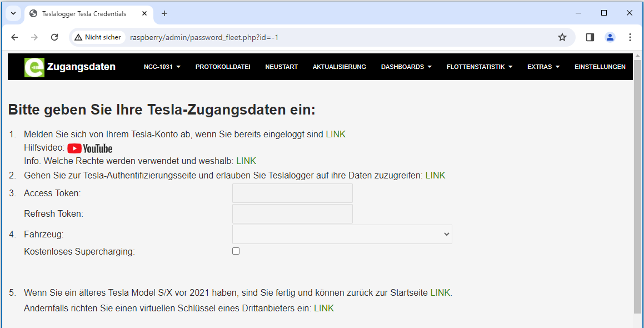Open the Tesla authentication page LINK
The height and width of the screenshot is (328, 644).
tap(435, 176)
